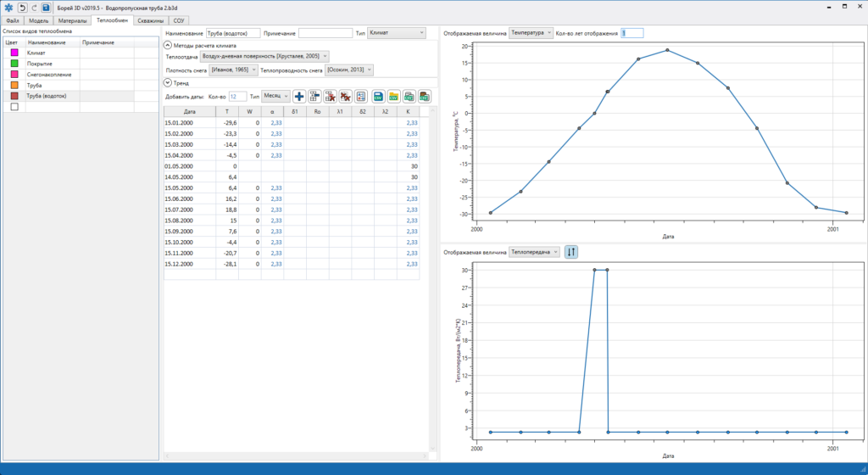Collapse the Методы расчета климата section
The width and height of the screenshot is (868, 475).
(168, 46)
